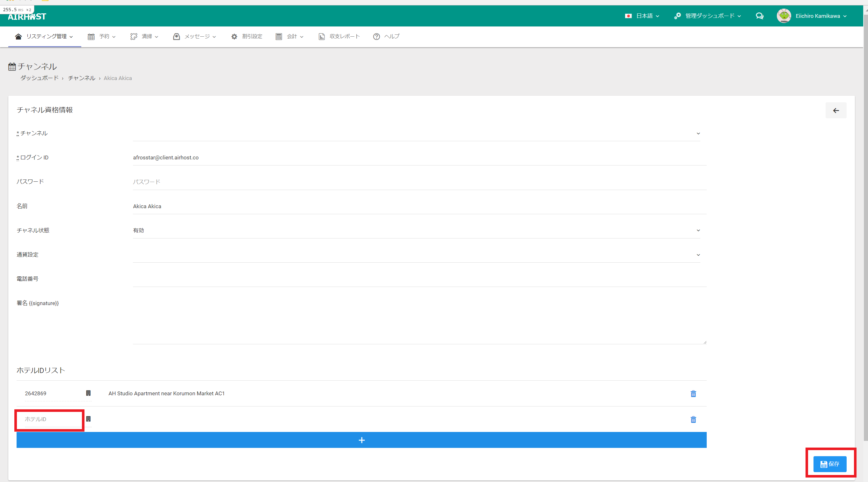Open the chat messages icon in header
Image resolution: width=868 pixels, height=482 pixels.
(759, 16)
